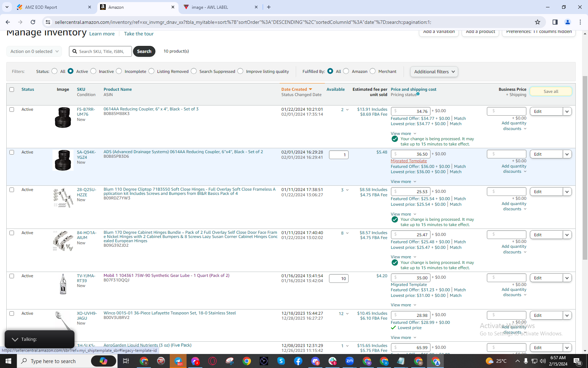The height and width of the screenshot is (368, 588).
Task: Bookmark this page with the star icon
Action: [538, 22]
